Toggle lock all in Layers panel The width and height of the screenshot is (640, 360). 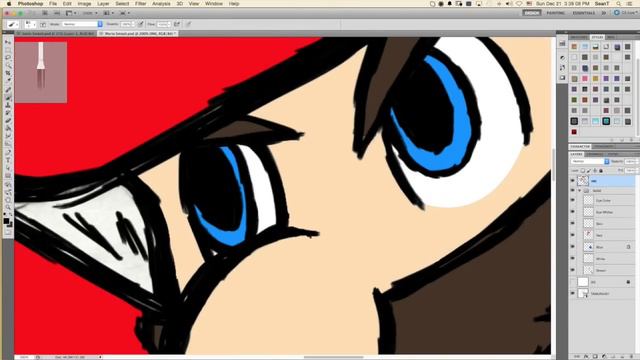(x=601, y=171)
